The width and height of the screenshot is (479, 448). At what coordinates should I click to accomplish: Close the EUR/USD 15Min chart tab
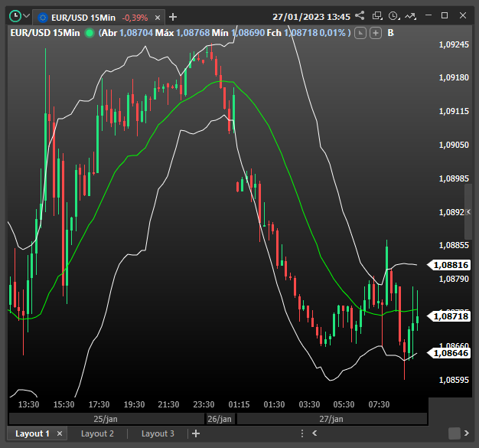point(159,17)
